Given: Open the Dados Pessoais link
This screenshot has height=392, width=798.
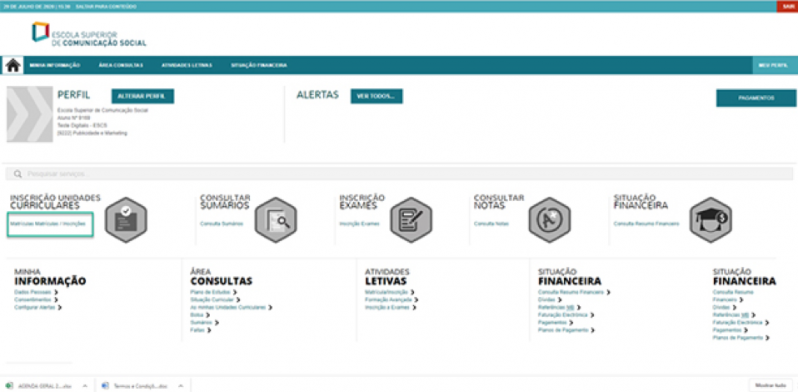Looking at the screenshot, I should [33, 292].
